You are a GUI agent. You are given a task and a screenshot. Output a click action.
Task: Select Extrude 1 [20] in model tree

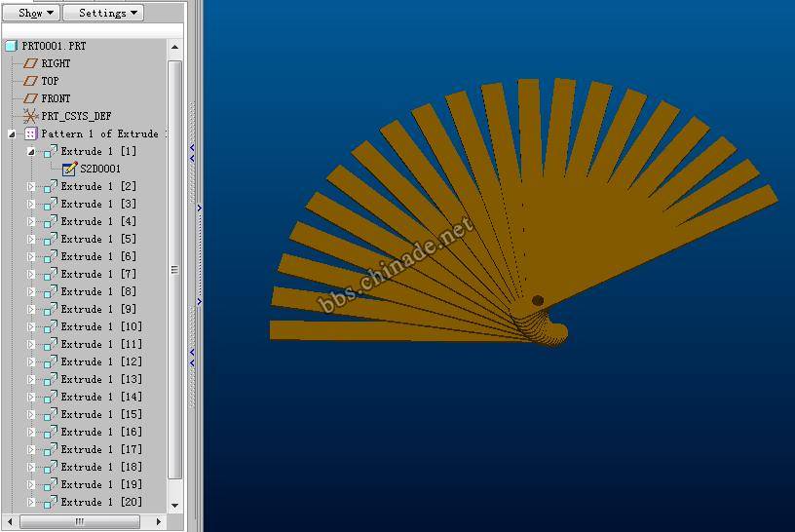click(x=100, y=502)
